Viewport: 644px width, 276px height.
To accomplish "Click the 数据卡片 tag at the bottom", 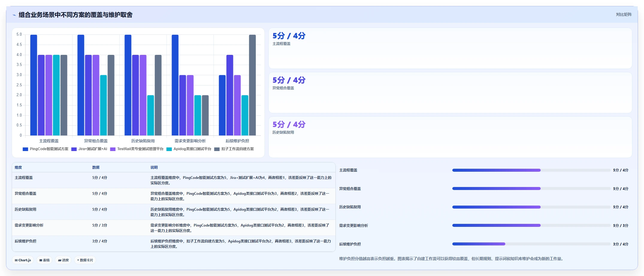I will click(85, 260).
